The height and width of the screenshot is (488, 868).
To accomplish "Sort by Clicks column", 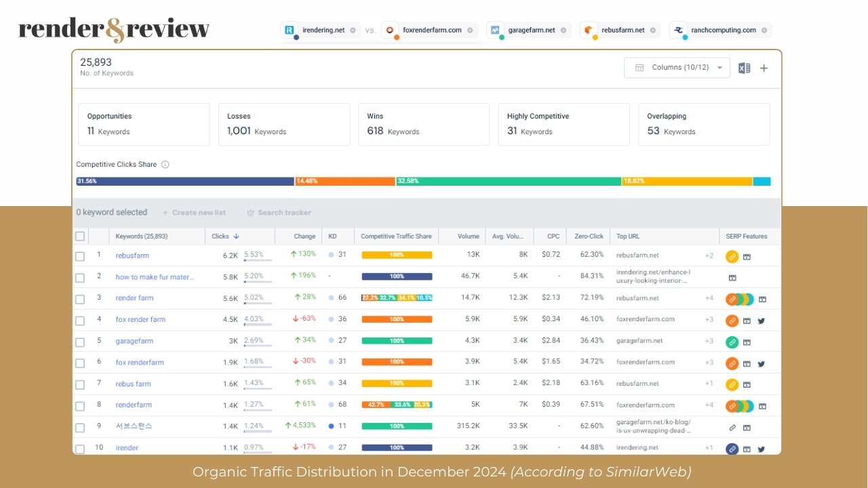I will [226, 236].
